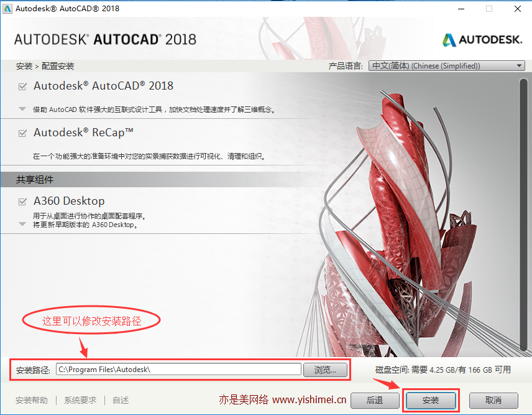Click the 安装 install button

pos(431,401)
